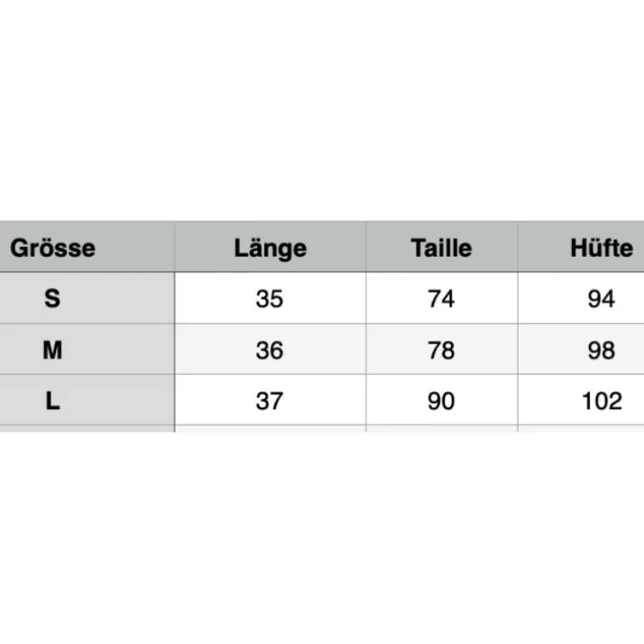Select Hüfte value 94 for size S
This screenshot has height=644, width=644.
click(601, 299)
